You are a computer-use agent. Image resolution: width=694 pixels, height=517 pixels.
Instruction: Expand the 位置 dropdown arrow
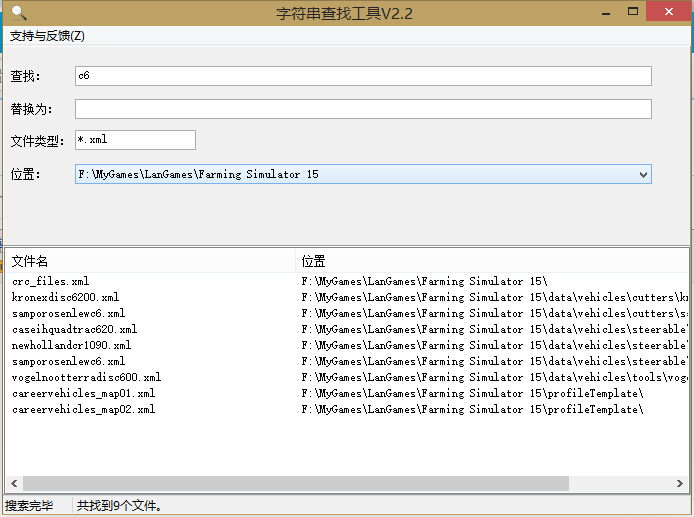pos(643,174)
